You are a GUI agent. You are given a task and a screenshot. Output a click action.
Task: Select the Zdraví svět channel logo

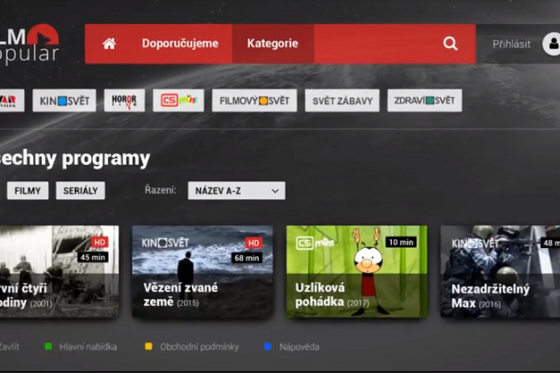click(x=424, y=100)
